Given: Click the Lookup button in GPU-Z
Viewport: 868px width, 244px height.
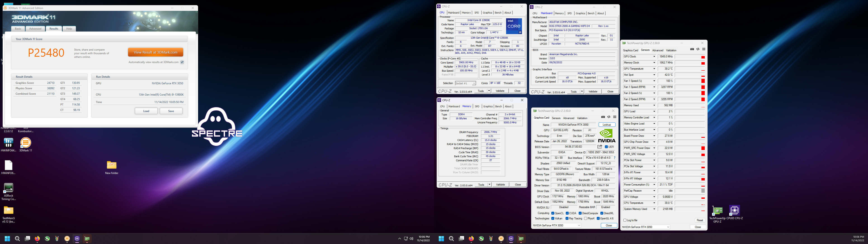Looking at the screenshot, I should coord(607,125).
